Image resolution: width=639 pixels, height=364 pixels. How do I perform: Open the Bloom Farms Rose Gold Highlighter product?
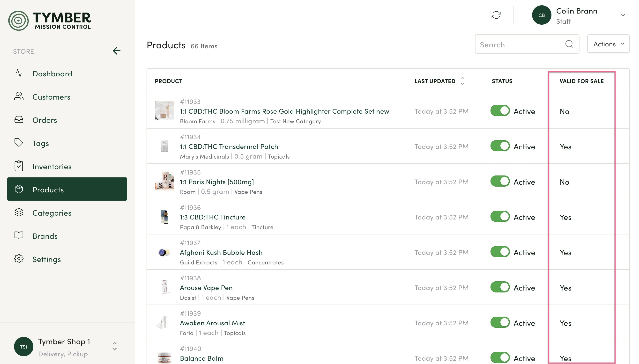pyautogui.click(x=284, y=111)
